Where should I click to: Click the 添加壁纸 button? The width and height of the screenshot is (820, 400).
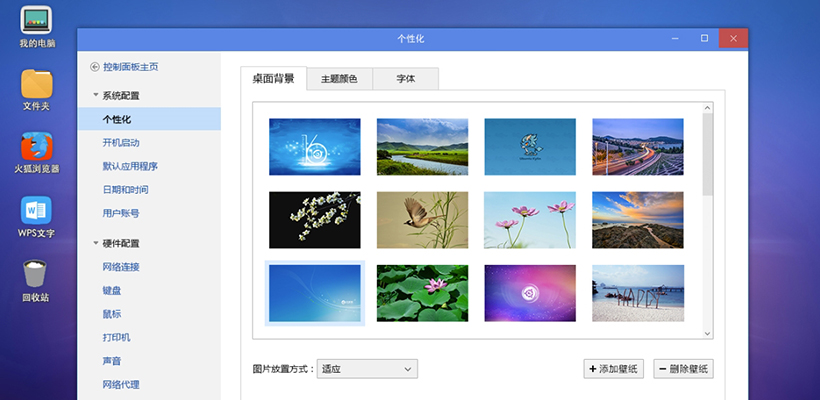click(613, 369)
